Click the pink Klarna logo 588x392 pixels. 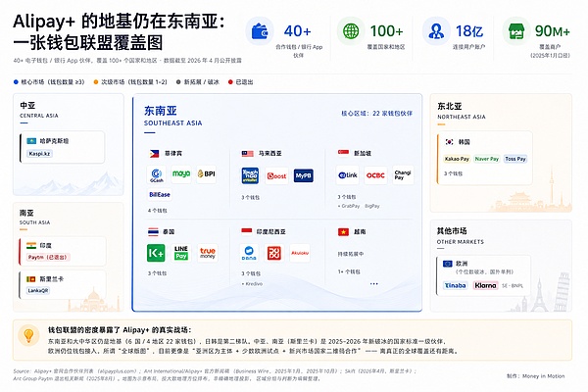[486, 285]
